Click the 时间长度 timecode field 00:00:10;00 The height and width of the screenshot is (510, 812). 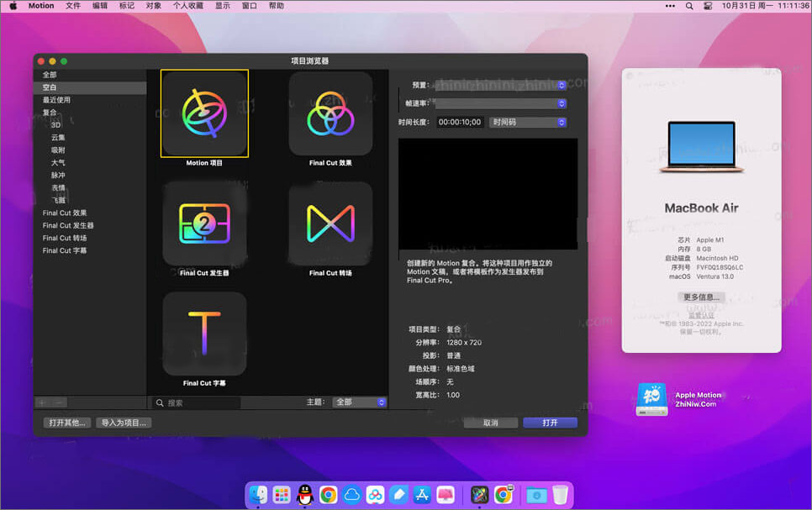(459, 122)
